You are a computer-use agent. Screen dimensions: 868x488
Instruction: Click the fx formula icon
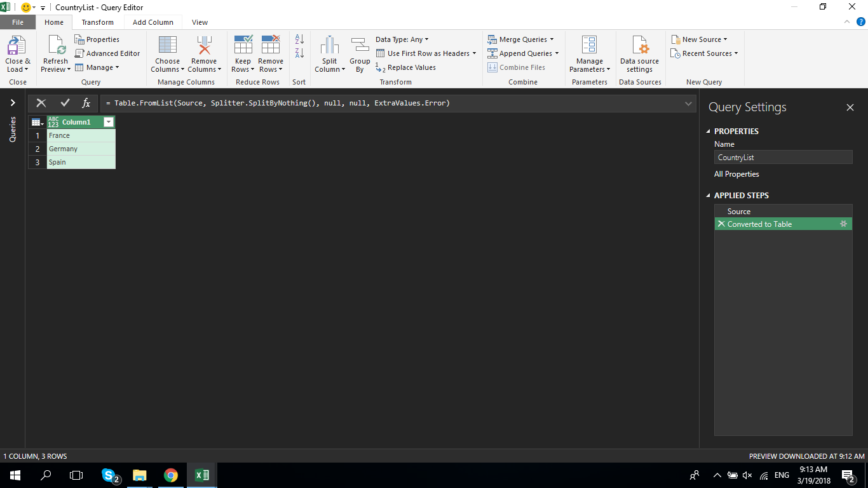(86, 102)
